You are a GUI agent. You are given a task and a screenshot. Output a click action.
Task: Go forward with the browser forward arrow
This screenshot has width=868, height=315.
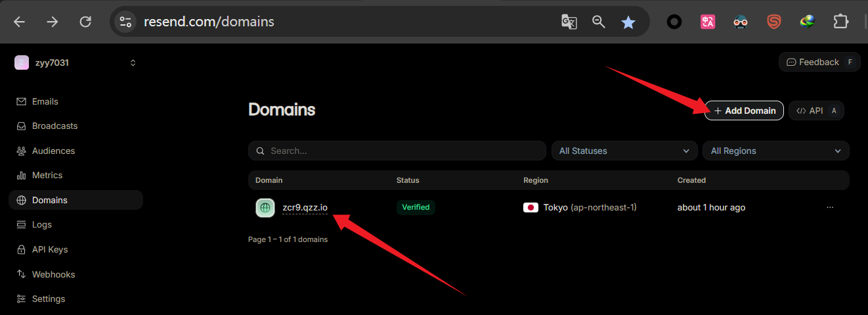tap(53, 22)
